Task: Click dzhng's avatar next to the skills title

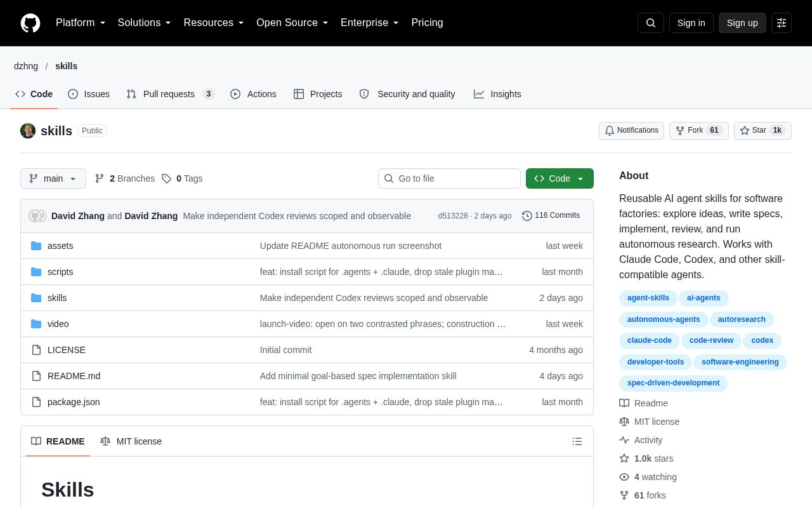Action: [x=28, y=131]
